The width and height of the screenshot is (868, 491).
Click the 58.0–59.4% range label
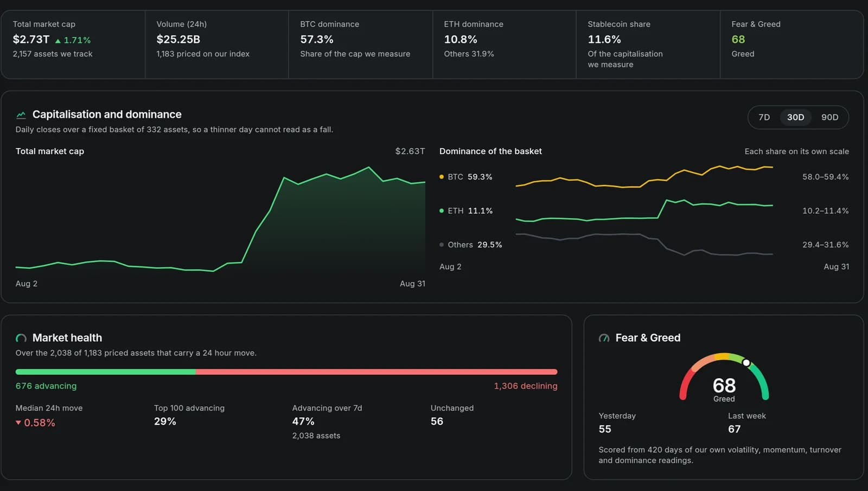826,177
